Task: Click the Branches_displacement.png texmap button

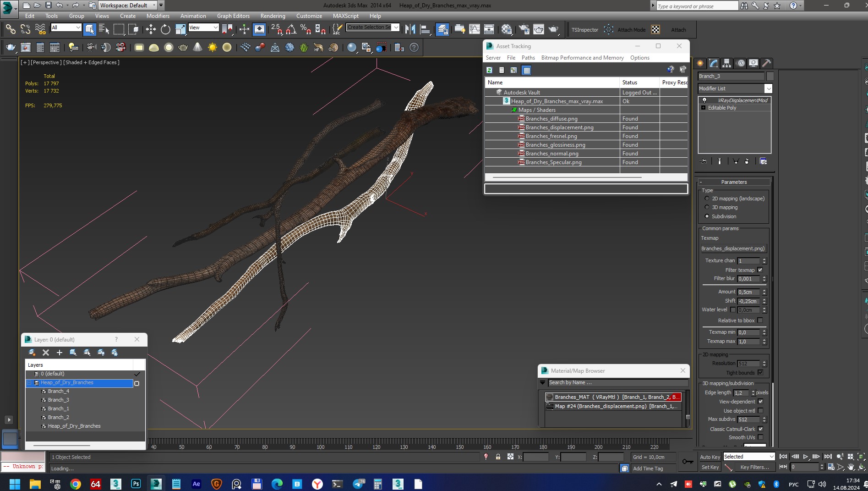Action: pos(733,248)
